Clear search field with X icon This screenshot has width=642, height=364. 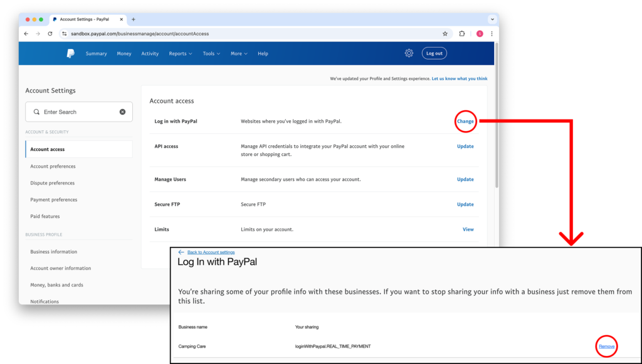[122, 112]
